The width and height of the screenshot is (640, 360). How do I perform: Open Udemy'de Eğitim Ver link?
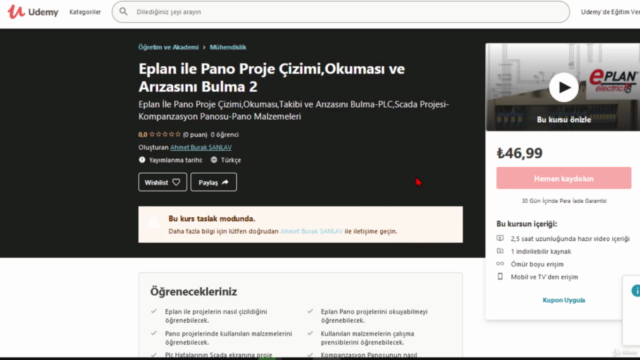coord(610,12)
